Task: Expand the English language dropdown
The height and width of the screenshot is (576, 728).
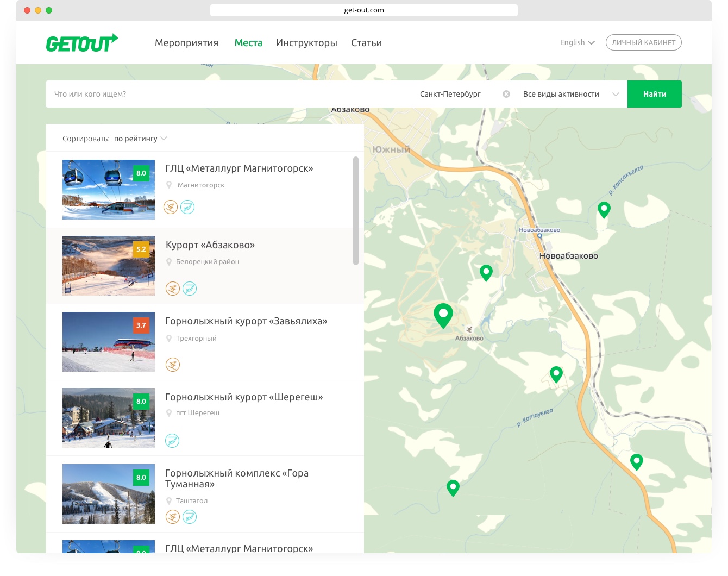Action: [x=578, y=42]
